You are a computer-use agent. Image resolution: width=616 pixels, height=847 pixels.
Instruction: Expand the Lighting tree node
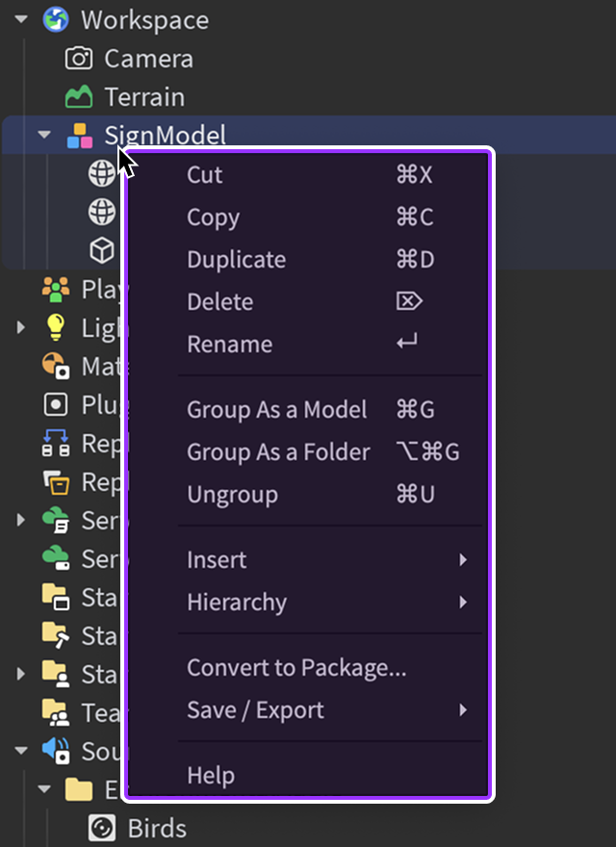(x=21, y=328)
